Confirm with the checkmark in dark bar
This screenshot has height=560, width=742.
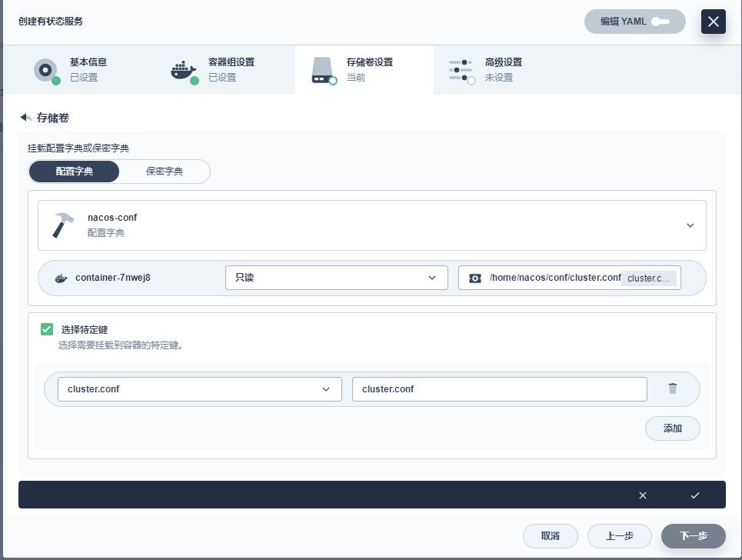coord(694,495)
